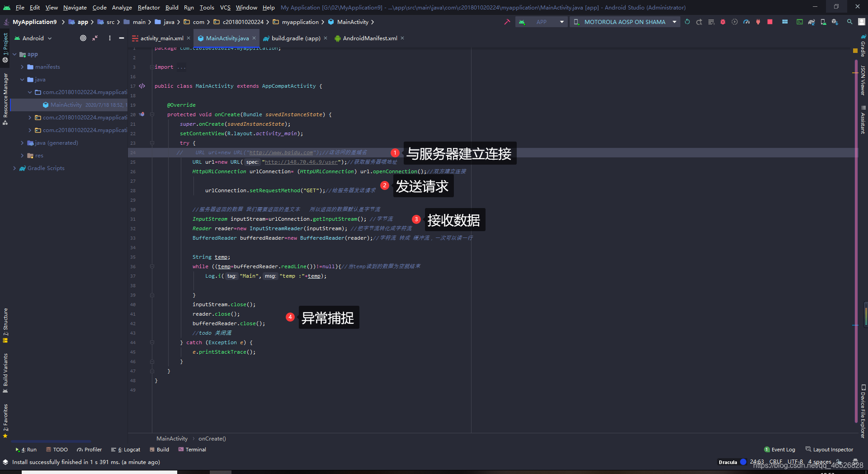Click Apply Changes and Restart Activity icon
The image size is (868, 474).
click(699, 22)
